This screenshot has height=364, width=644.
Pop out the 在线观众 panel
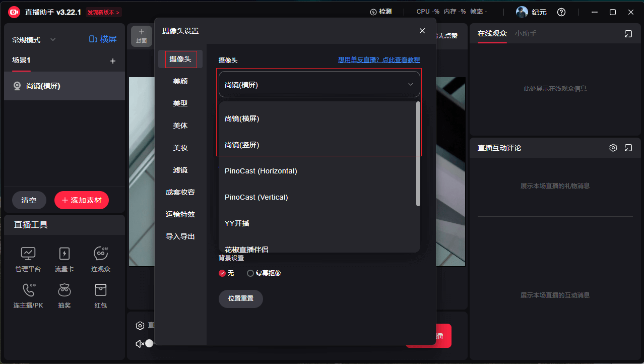[x=628, y=34]
